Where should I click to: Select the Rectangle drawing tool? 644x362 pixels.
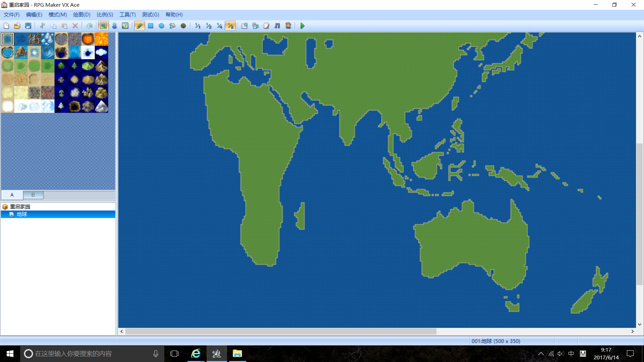tap(151, 26)
